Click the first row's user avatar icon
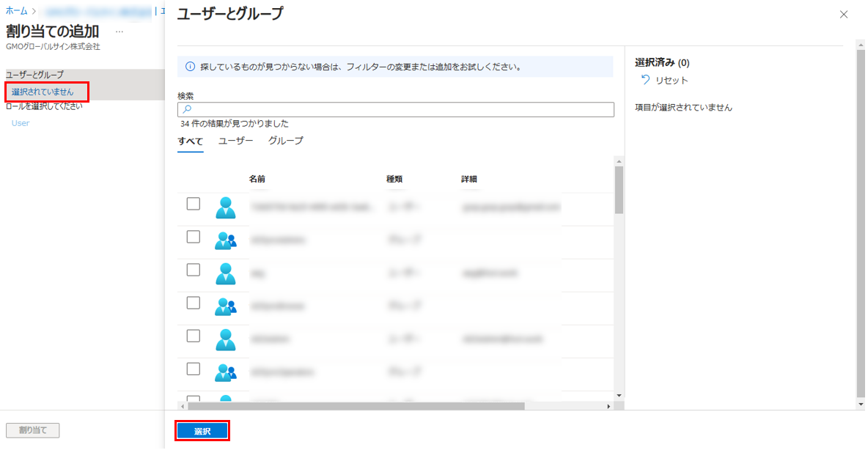The image size is (868, 450). point(225,207)
